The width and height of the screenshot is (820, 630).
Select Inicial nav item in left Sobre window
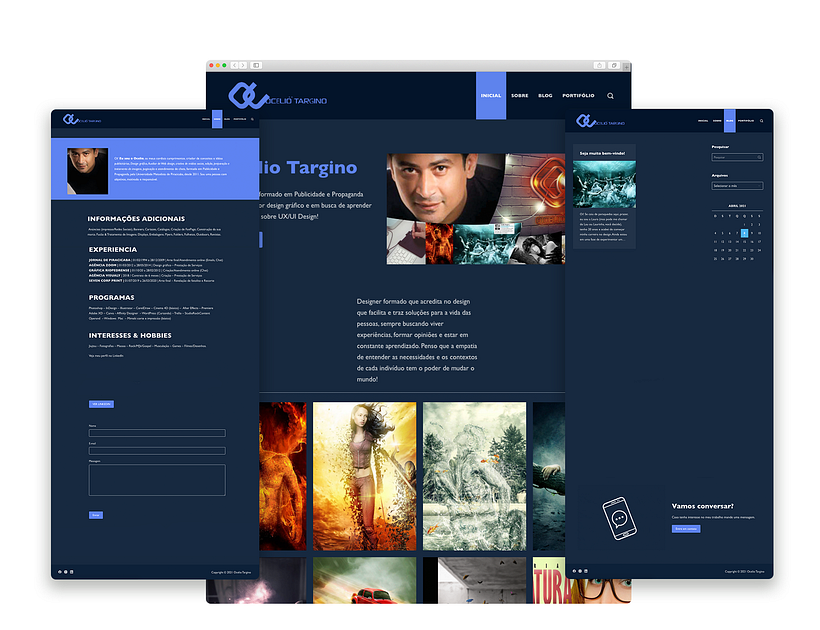[206, 119]
